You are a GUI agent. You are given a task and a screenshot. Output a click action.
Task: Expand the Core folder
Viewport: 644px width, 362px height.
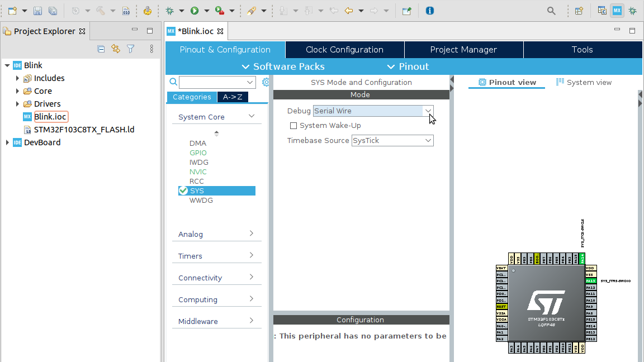pos(17,90)
